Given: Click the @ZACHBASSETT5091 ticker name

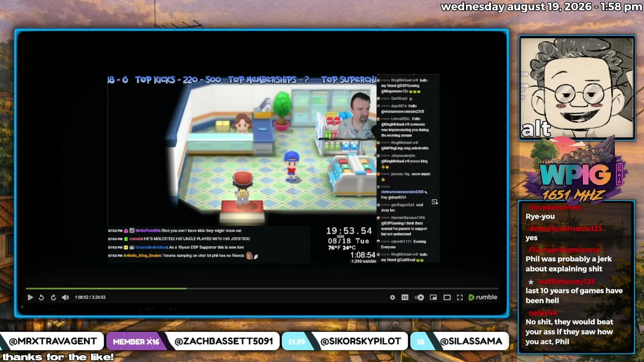Looking at the screenshot, I should pos(223,341).
